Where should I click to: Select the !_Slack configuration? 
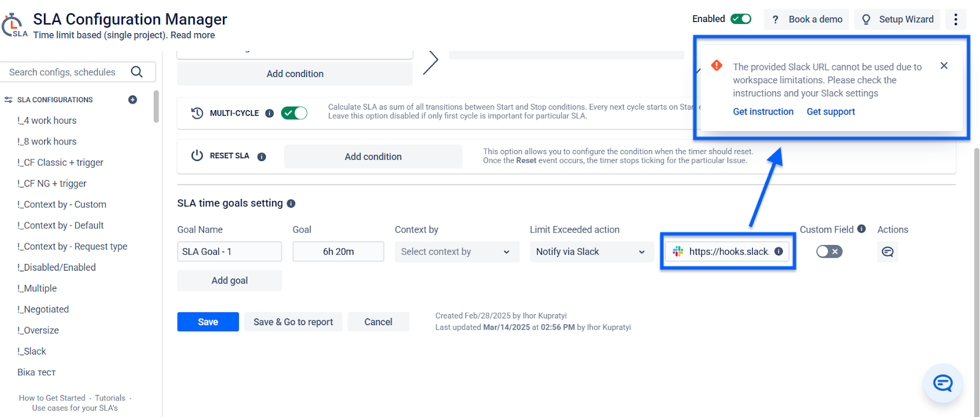(x=32, y=351)
